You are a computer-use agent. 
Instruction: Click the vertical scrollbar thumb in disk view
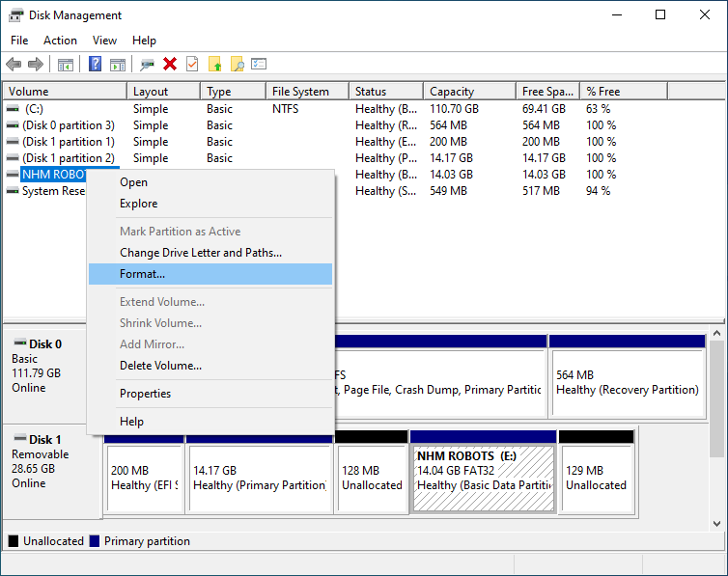(x=716, y=398)
